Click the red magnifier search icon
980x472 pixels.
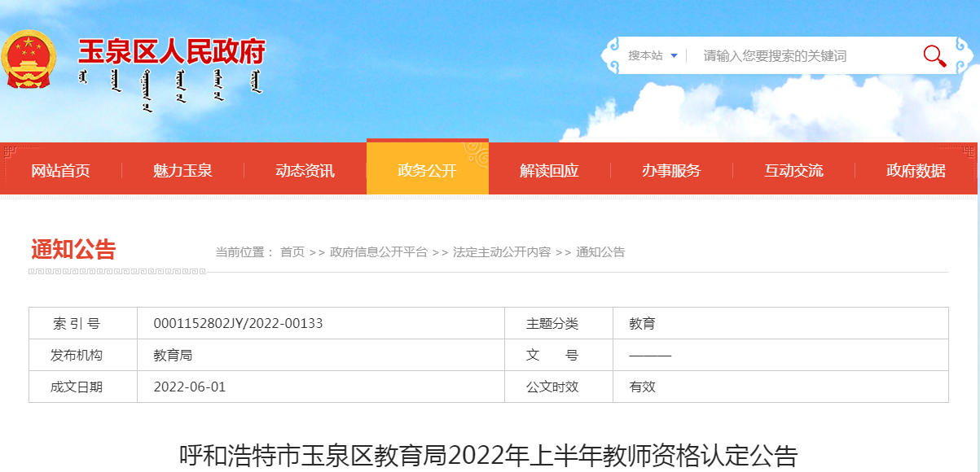click(934, 55)
